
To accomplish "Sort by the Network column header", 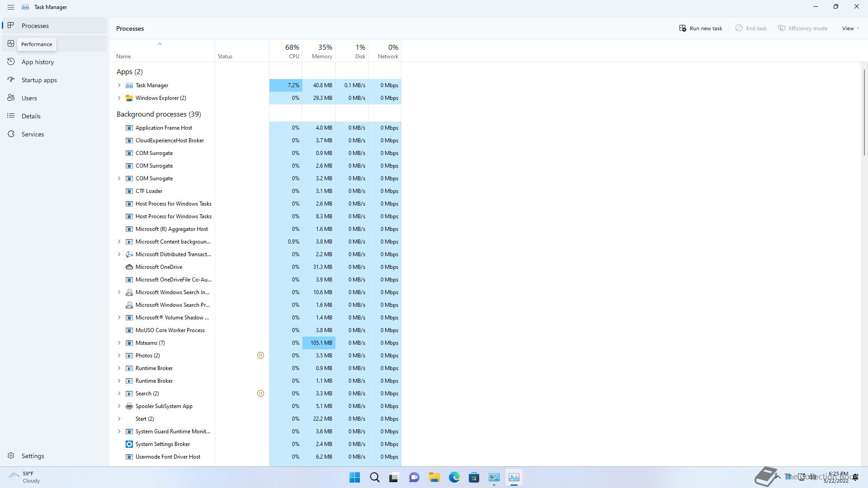I will (x=385, y=51).
